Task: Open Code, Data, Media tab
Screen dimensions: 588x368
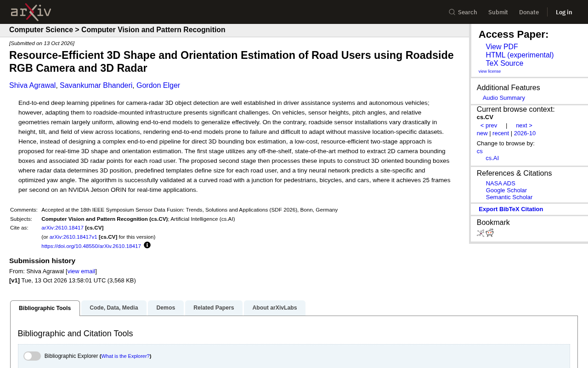Action: click(114, 308)
